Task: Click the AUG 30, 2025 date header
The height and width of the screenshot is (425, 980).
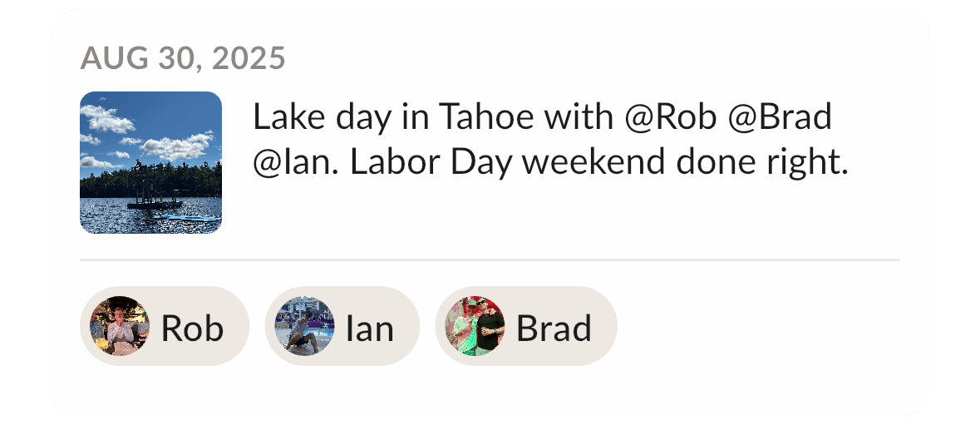Action: tap(183, 58)
